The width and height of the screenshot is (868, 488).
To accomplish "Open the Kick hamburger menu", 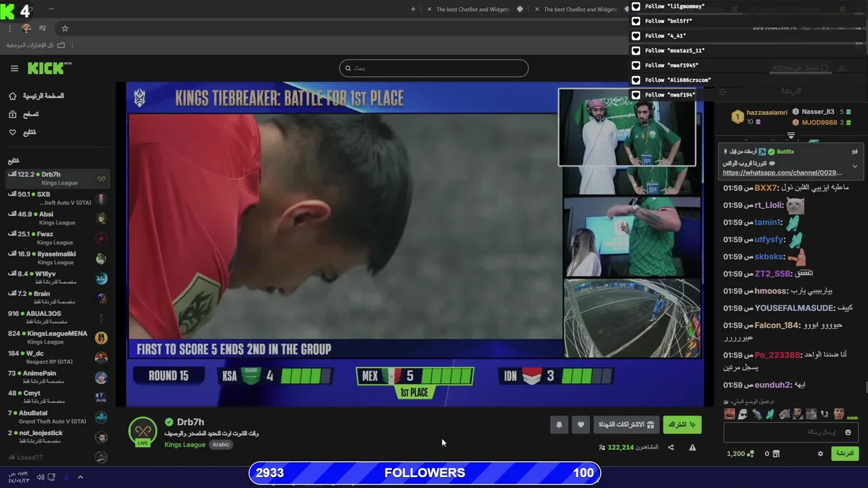I will (x=14, y=68).
